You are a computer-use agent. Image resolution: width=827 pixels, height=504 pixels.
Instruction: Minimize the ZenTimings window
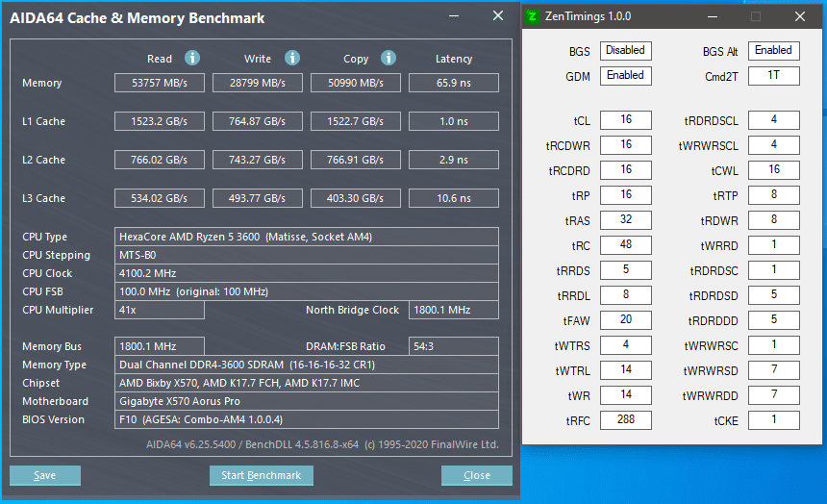coord(713,16)
